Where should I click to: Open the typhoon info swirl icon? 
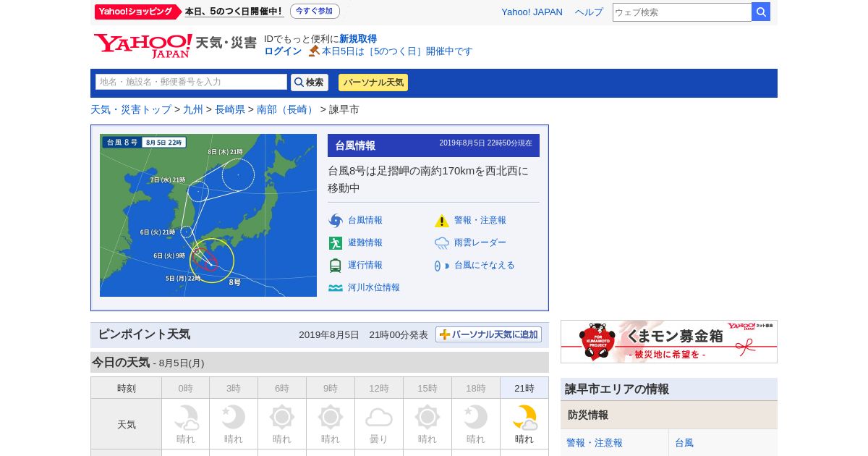336,221
